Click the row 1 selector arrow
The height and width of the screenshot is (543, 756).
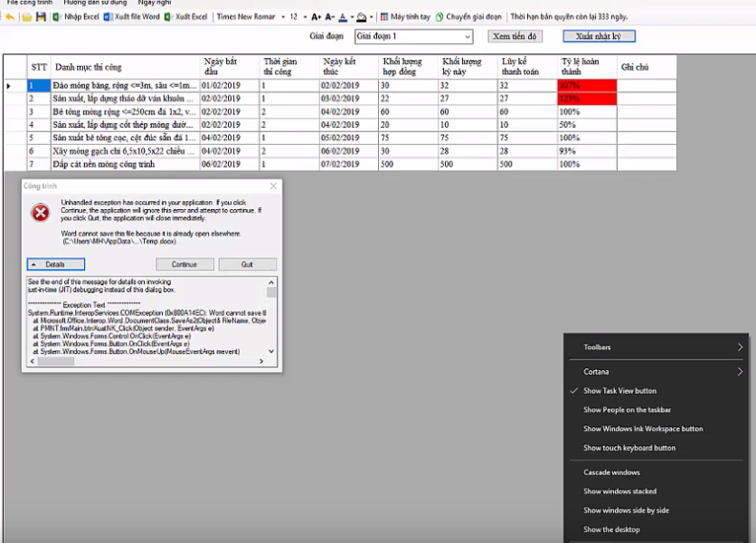[x=9, y=86]
